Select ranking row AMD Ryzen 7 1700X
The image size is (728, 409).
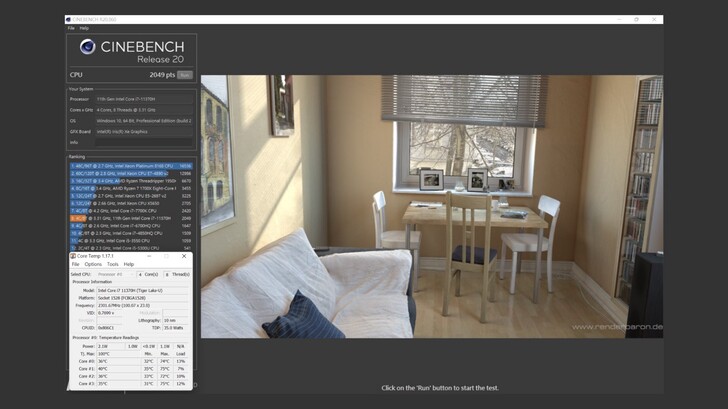(x=131, y=188)
